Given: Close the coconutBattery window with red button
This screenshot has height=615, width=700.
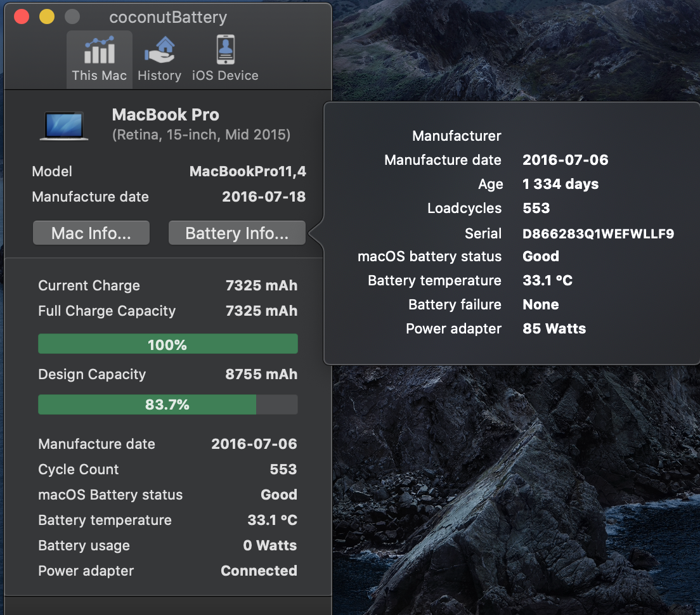Looking at the screenshot, I should (22, 17).
